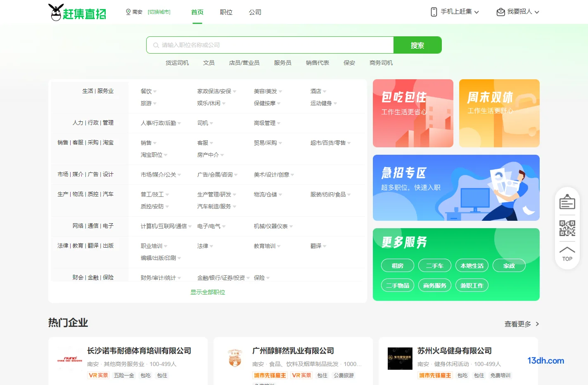
Task: Expand the 餐饮 category
Action: [149, 91]
